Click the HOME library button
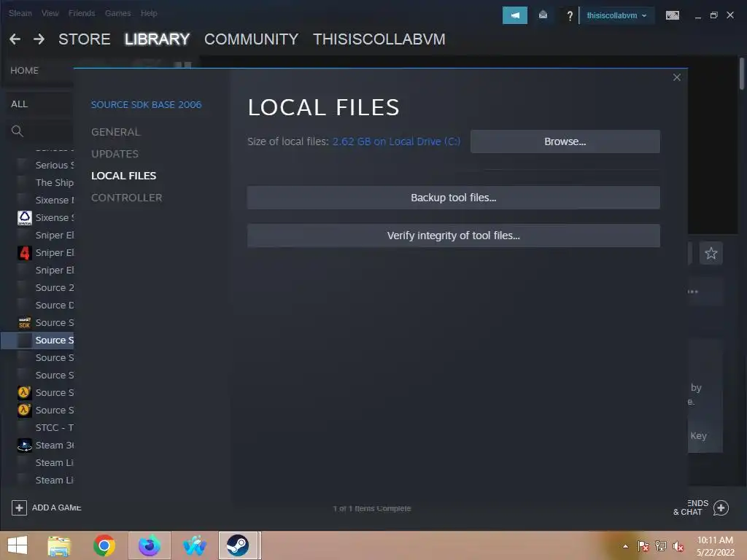 point(24,71)
